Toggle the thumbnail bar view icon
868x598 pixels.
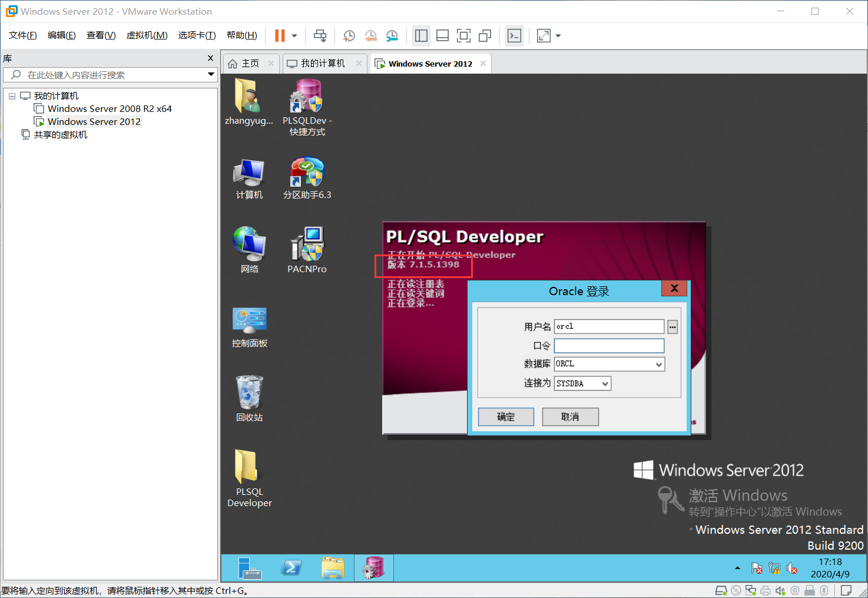442,36
